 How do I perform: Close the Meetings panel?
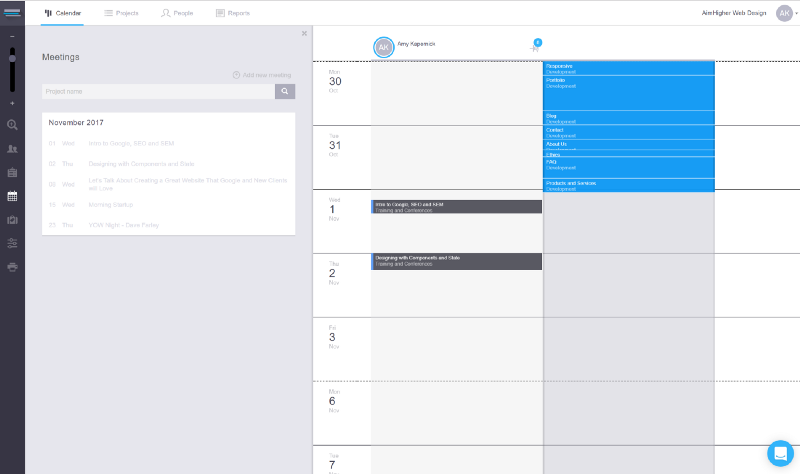tap(304, 33)
